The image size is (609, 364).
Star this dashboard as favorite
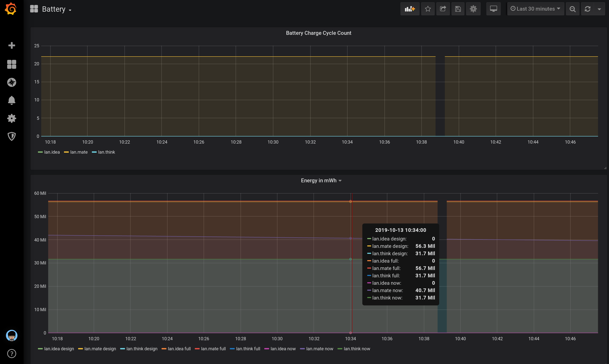(x=428, y=9)
